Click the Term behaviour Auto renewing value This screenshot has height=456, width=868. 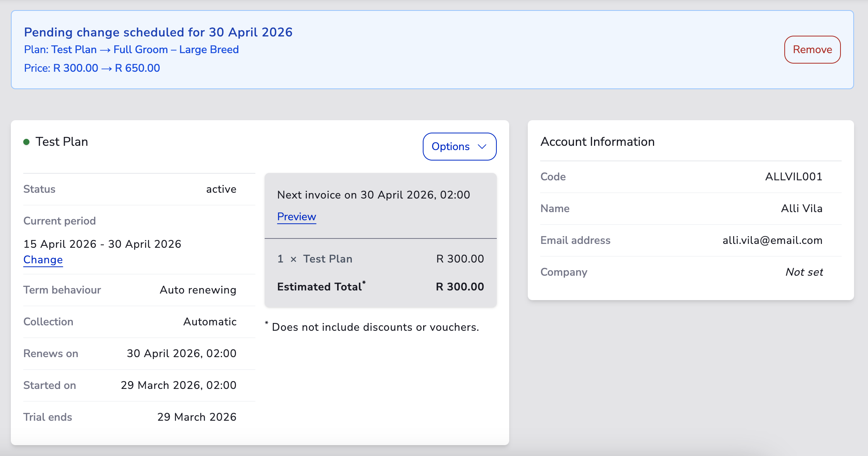198,290
